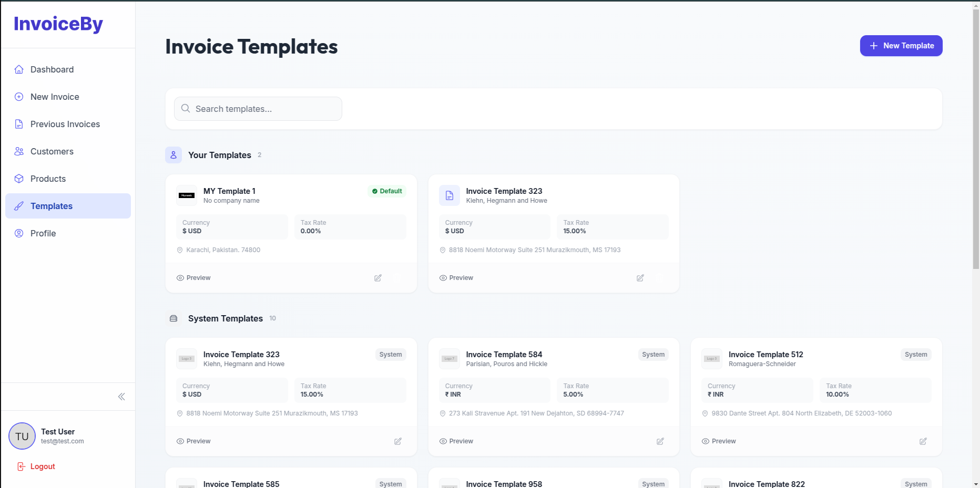This screenshot has width=980, height=488.
Task: Click the TU user avatar
Action: pyautogui.click(x=22, y=436)
